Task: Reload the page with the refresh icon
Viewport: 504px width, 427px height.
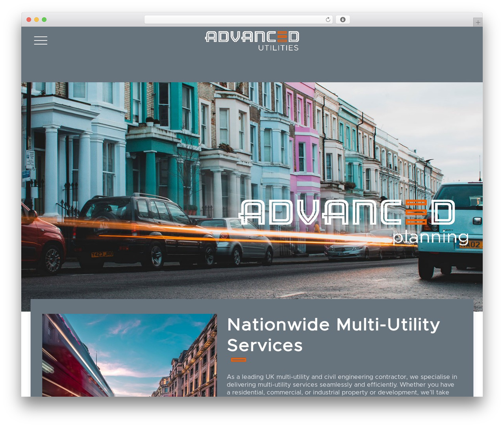Action: coord(328,20)
